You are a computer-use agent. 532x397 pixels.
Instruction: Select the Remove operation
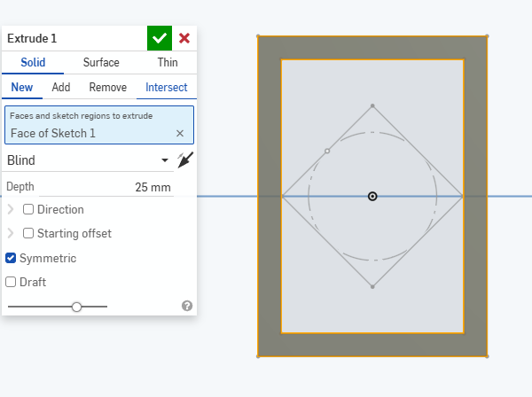pos(107,88)
